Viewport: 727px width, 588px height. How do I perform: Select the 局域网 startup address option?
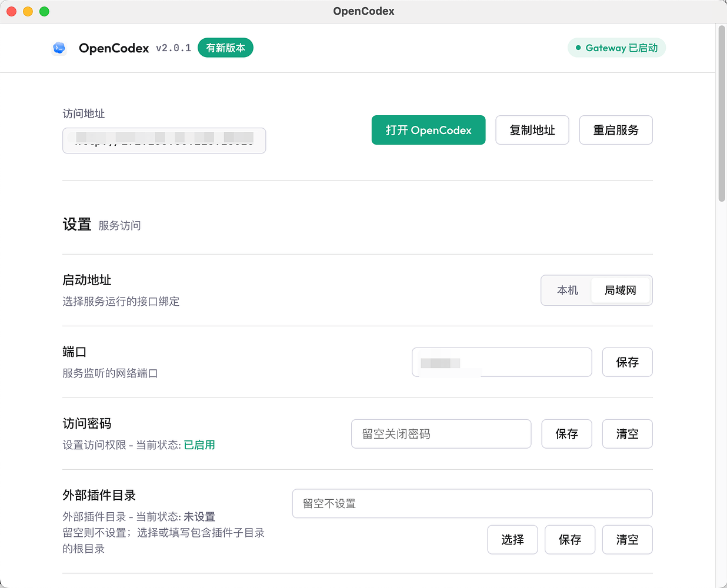621,290
